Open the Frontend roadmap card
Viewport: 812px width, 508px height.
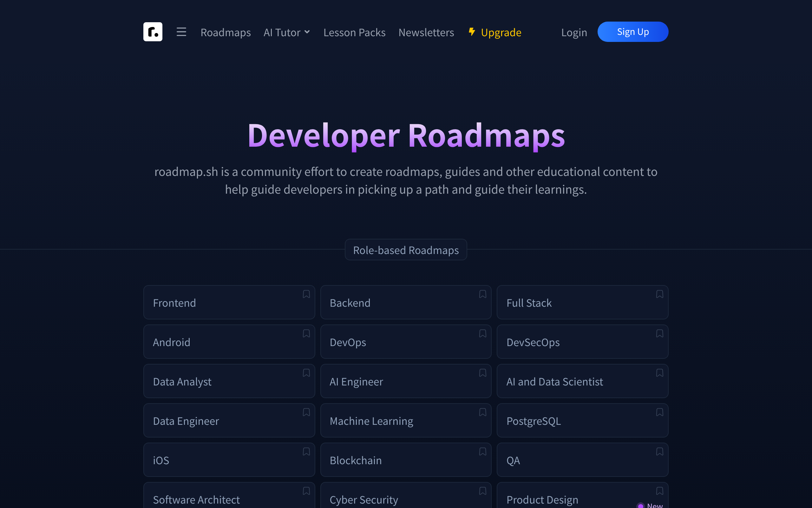pos(229,302)
